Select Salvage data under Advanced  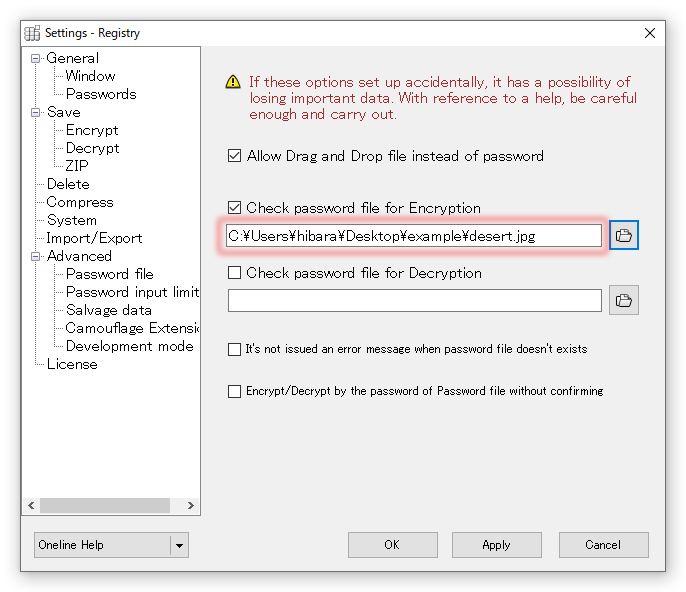109,310
